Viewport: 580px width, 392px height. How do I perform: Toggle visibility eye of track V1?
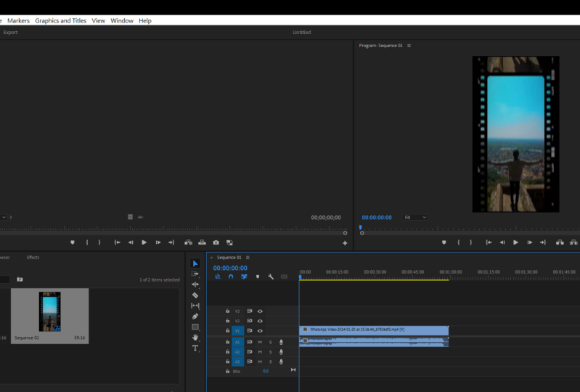[x=260, y=331]
